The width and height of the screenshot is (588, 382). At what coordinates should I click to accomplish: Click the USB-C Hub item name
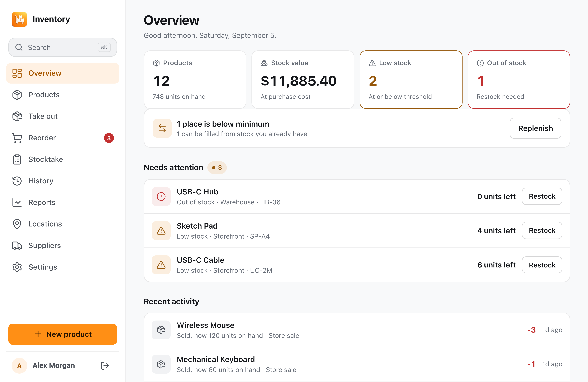[x=197, y=192]
